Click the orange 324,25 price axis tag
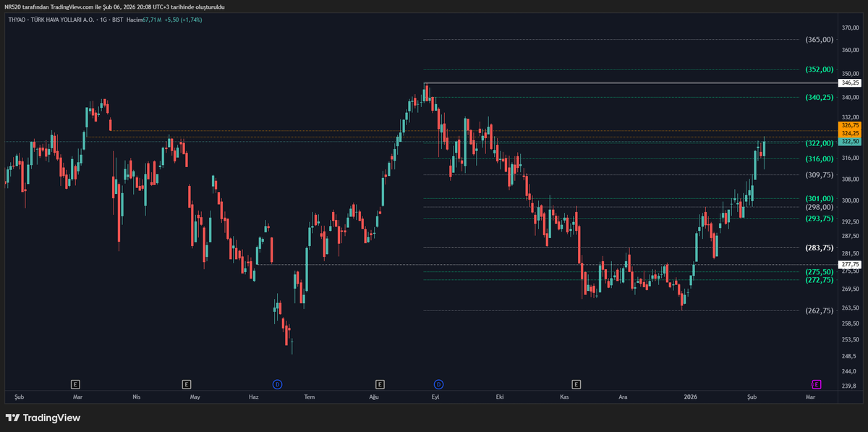The image size is (868, 432). point(849,133)
